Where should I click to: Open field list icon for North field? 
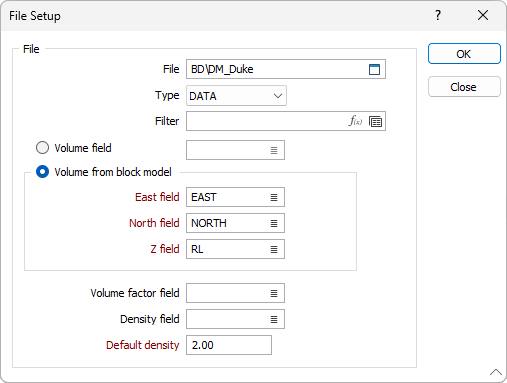[x=274, y=223]
